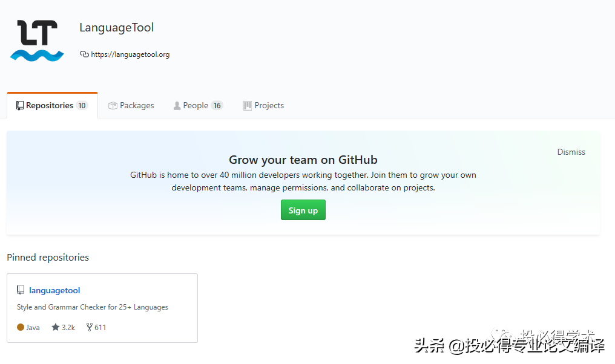Click the LanguageTool organization name heading
This screenshot has width=615, height=364.
point(116,28)
